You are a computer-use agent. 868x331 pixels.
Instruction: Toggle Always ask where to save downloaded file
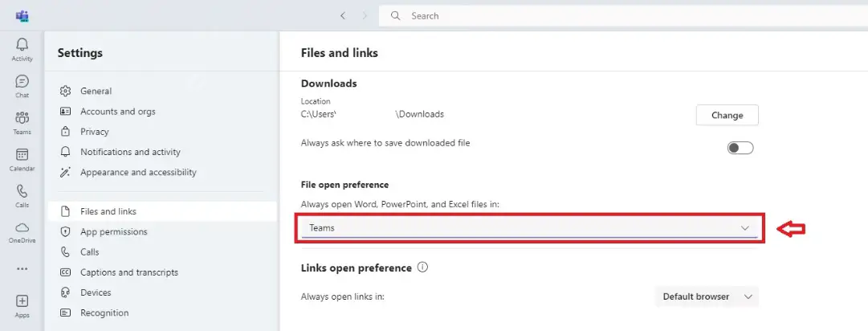(740, 148)
